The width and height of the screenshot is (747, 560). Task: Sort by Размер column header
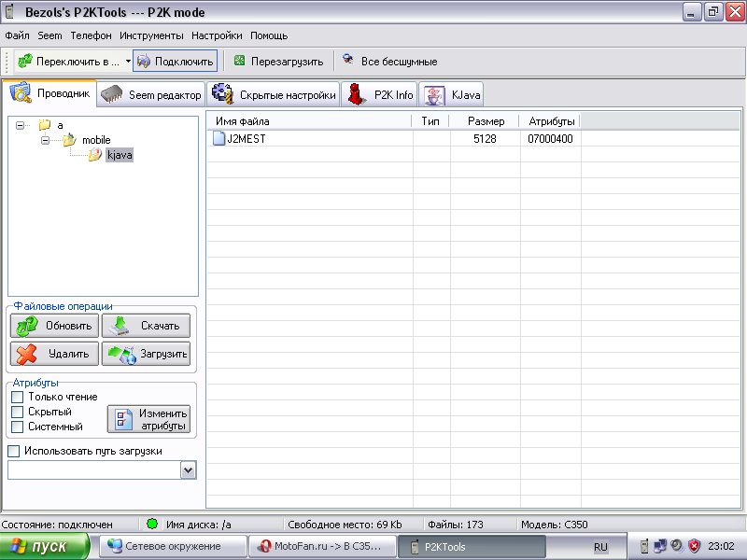[485, 121]
